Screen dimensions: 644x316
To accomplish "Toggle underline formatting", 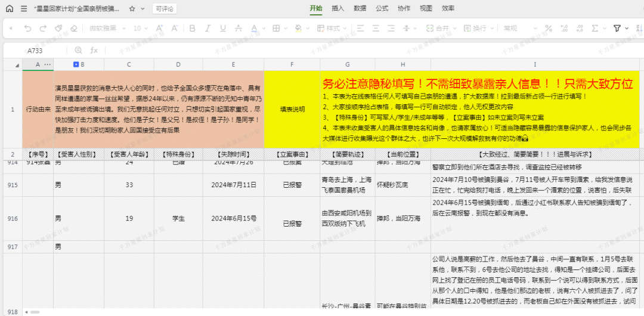I will coord(222,29).
